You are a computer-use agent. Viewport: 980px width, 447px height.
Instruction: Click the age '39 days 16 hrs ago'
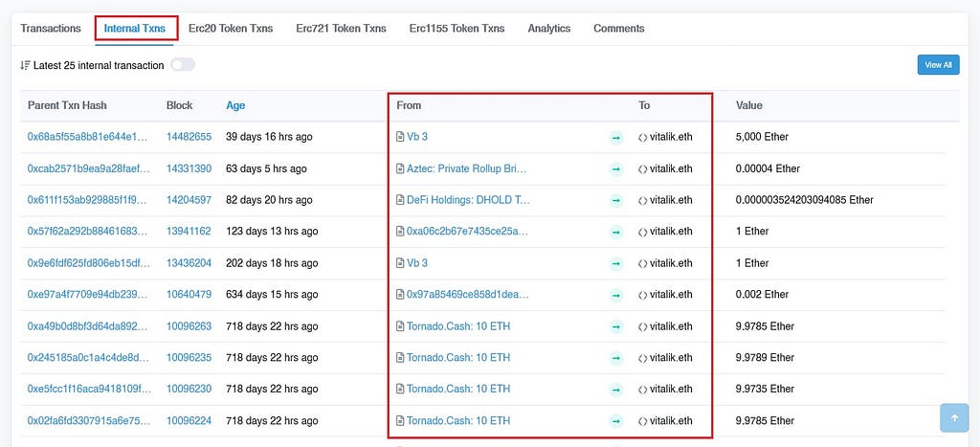click(x=269, y=137)
